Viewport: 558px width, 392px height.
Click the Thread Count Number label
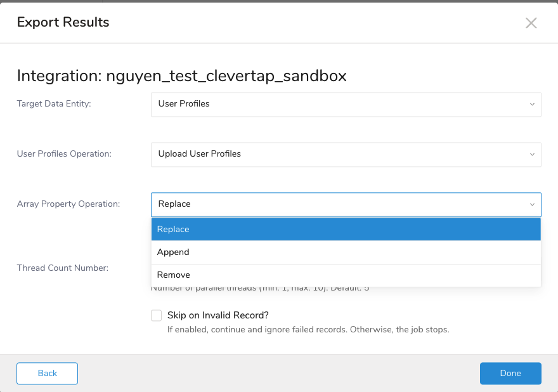coord(62,268)
